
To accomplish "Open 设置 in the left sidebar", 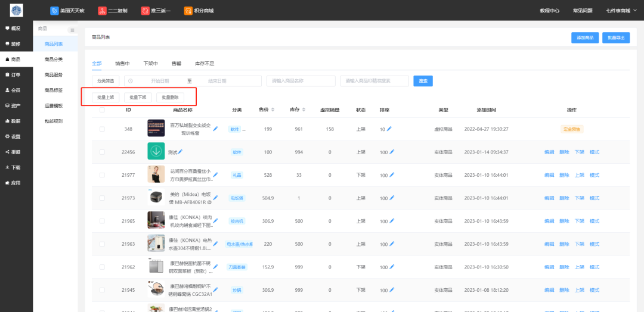I will [13, 136].
